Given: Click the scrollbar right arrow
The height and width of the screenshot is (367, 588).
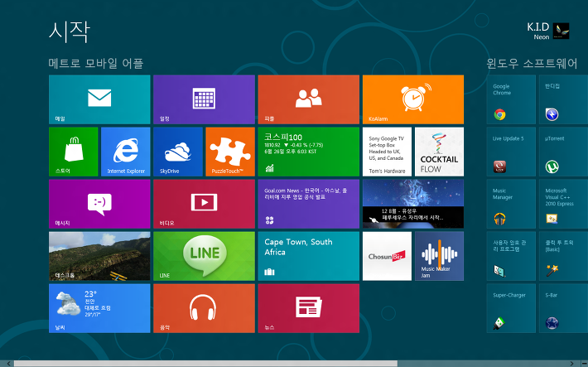Looking at the screenshot, I should (571, 364).
